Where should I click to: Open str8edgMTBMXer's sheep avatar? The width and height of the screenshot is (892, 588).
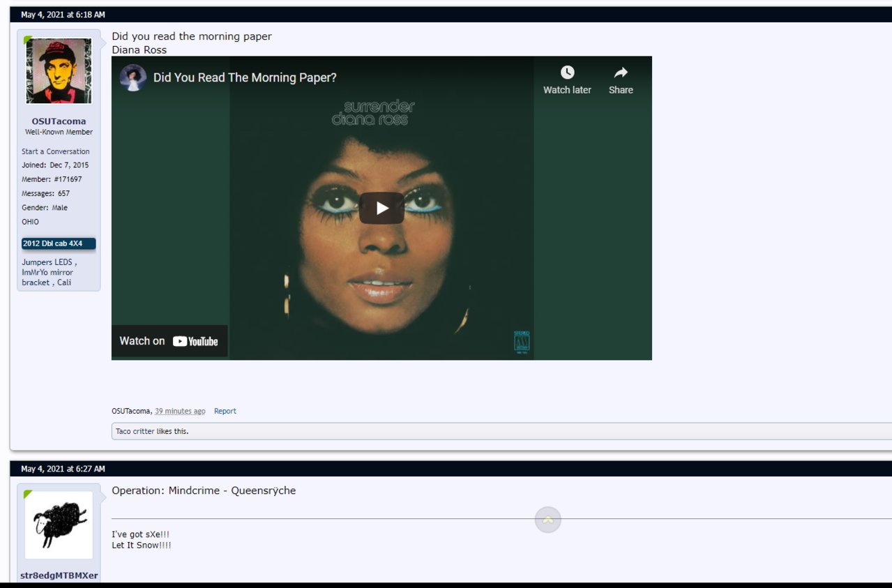[x=59, y=525]
